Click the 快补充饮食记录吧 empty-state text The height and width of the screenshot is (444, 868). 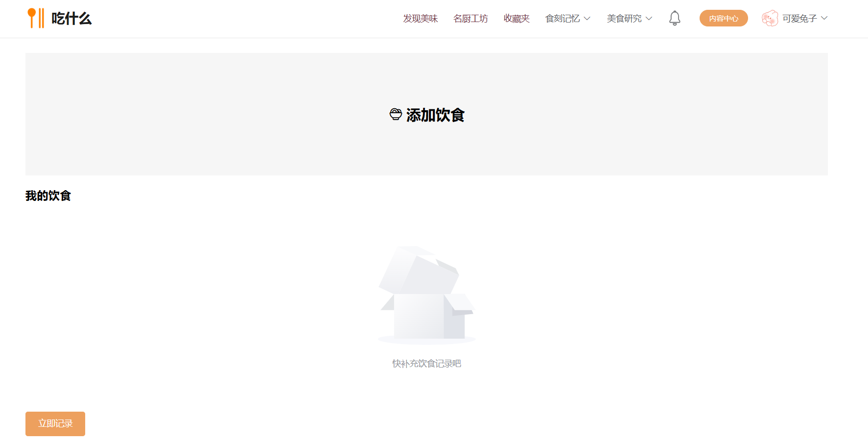[426, 364]
